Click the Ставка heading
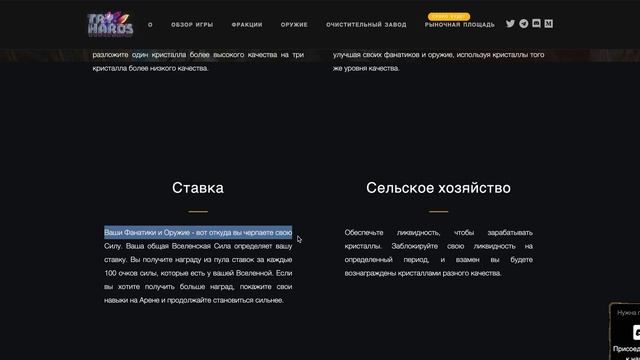 coord(198,188)
